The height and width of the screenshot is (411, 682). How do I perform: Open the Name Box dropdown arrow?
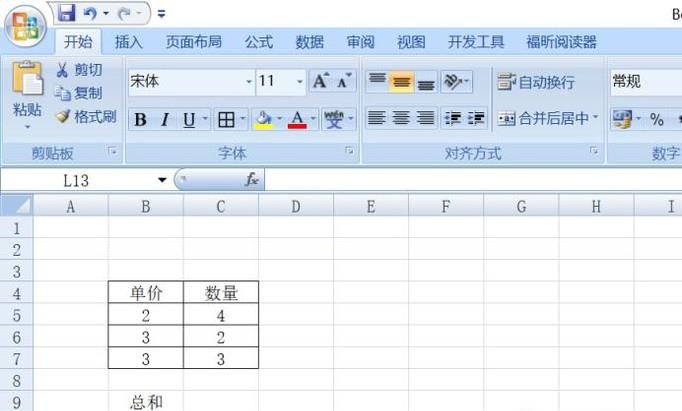point(162,180)
